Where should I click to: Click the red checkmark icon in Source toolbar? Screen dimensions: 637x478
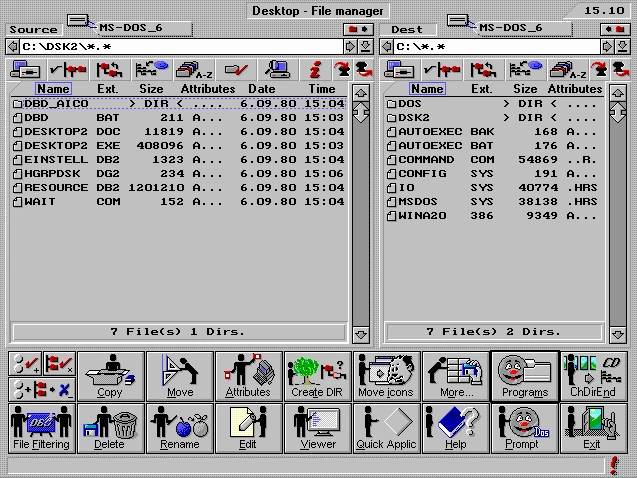pos(236,70)
